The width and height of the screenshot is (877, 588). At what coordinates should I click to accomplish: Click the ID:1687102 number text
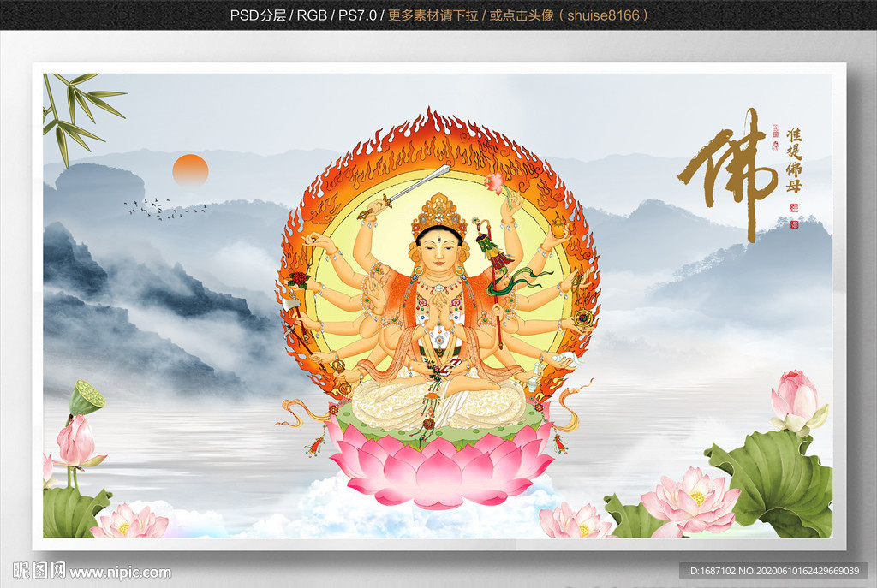pyautogui.click(x=712, y=571)
